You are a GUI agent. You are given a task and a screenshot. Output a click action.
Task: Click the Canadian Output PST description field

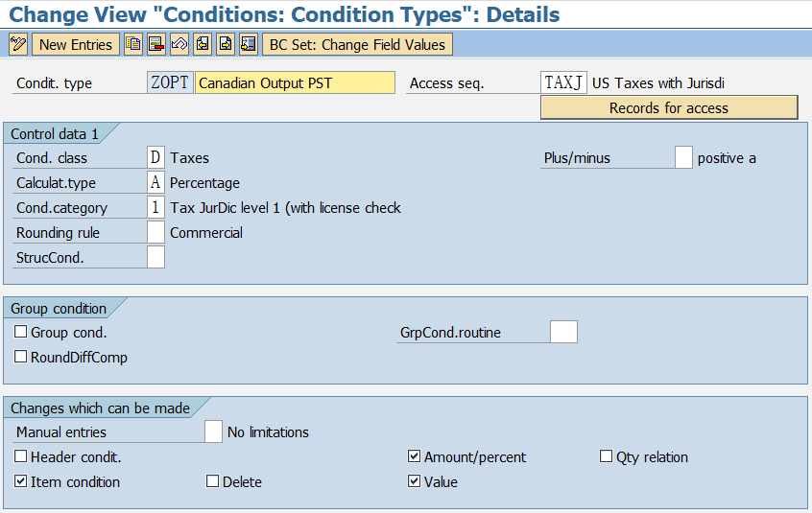coord(295,82)
